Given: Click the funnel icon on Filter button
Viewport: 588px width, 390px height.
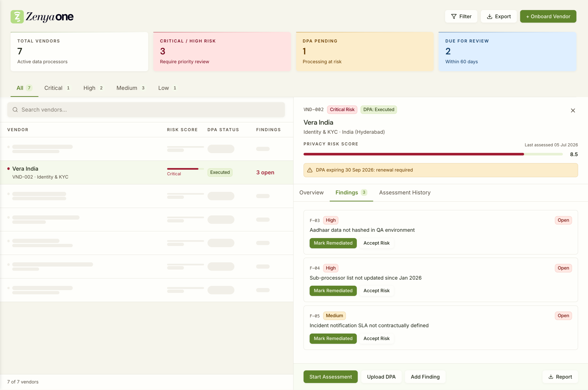Looking at the screenshot, I should click(x=454, y=16).
